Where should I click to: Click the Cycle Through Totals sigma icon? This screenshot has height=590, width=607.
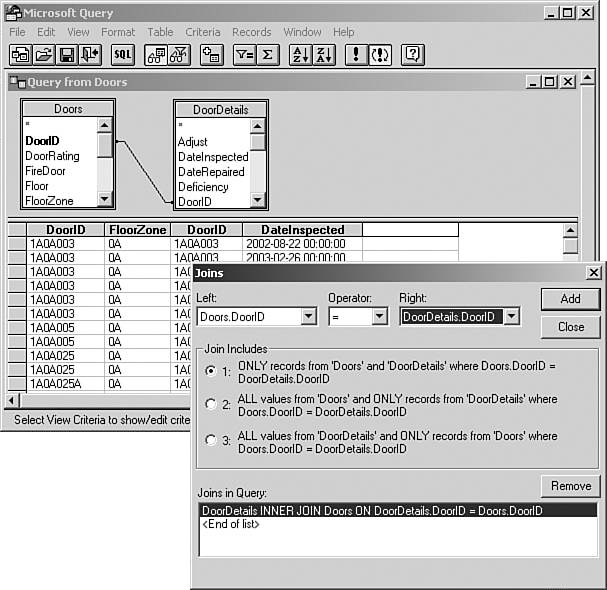pos(267,55)
